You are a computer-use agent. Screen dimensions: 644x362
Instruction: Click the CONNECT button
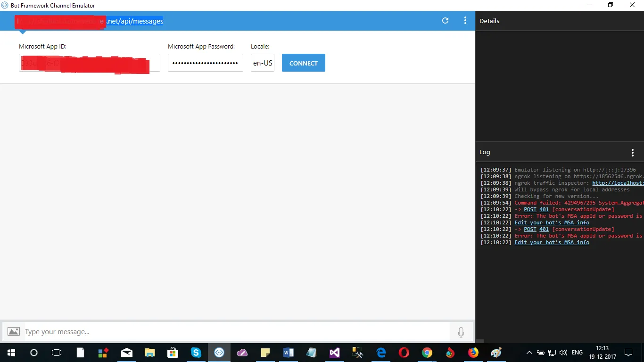(304, 63)
